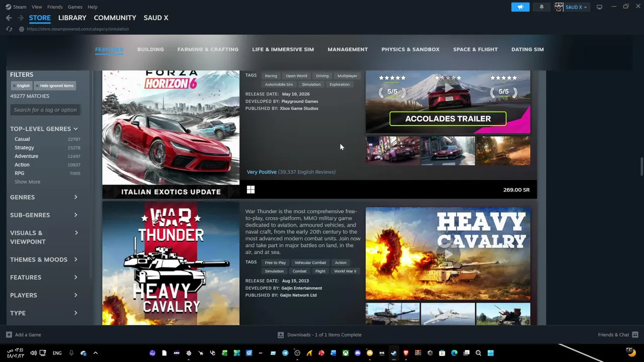644x362 pixels.
Task: Open OBS Studio from the taskbar
Action: click(x=297, y=353)
